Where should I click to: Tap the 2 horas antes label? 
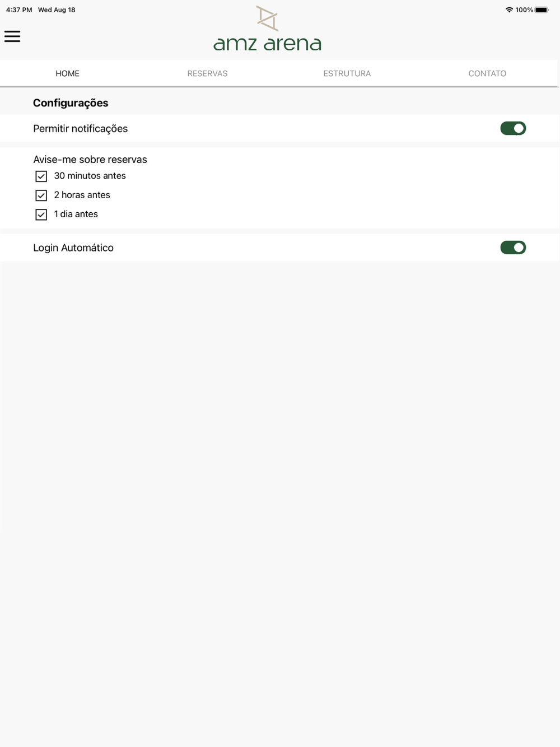[82, 195]
